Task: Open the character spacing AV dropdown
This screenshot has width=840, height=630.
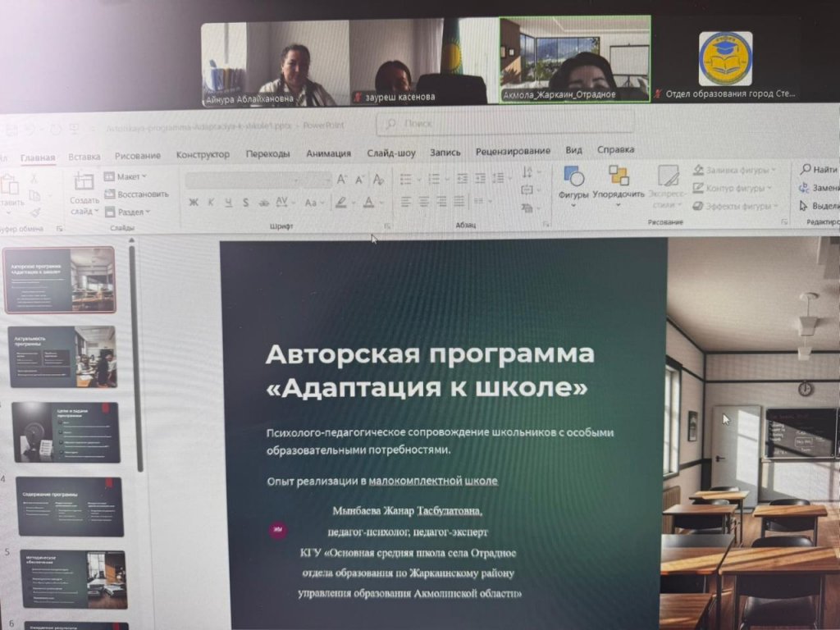Action: pos(285,202)
